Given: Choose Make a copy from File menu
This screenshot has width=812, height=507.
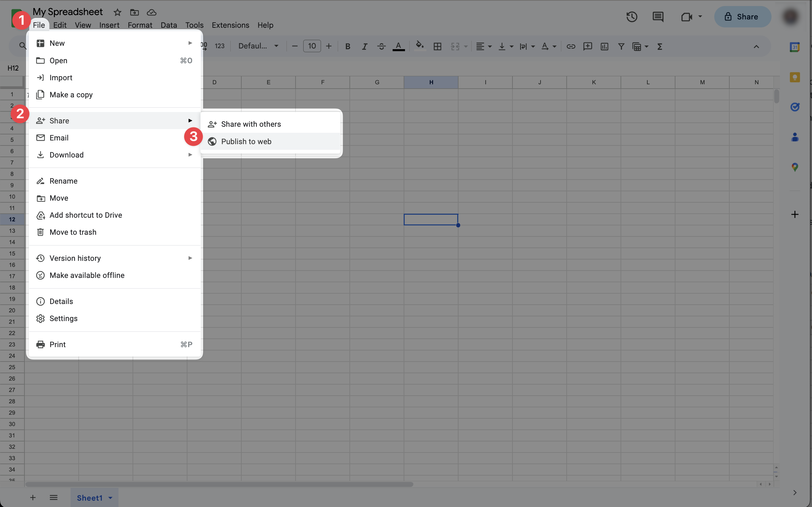Looking at the screenshot, I should 71,95.
